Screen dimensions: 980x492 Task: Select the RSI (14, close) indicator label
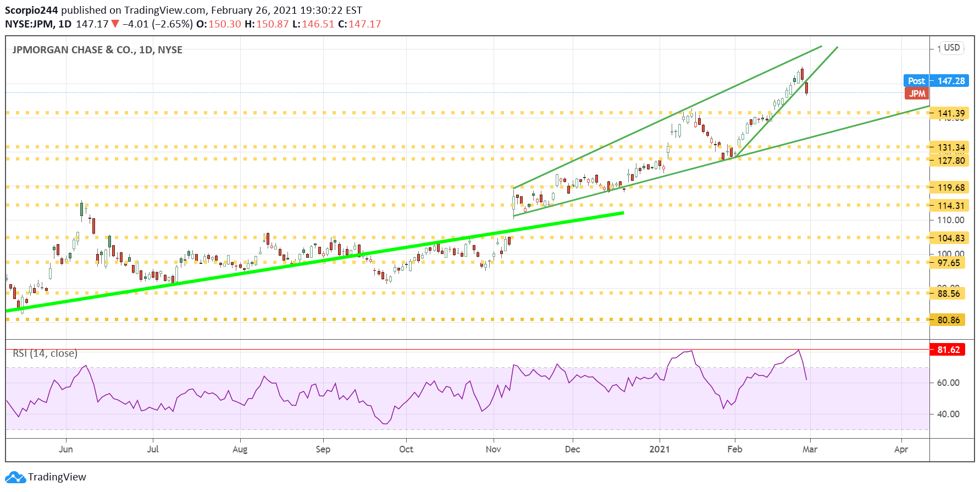click(x=45, y=353)
